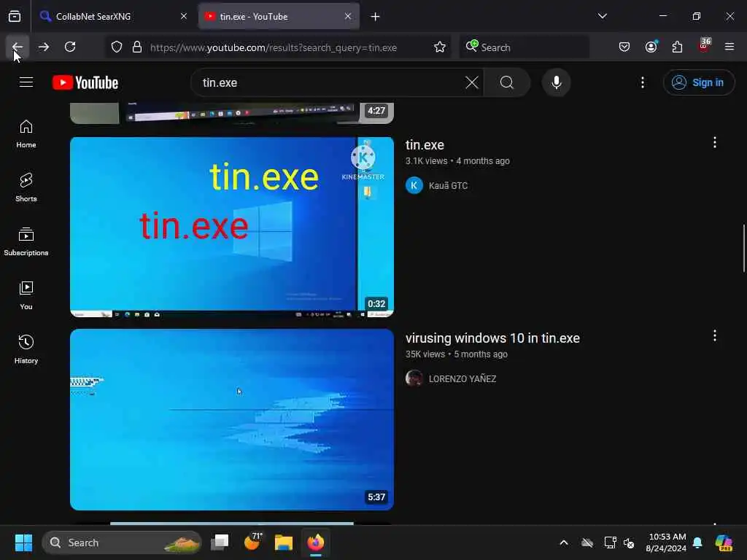Image resolution: width=747 pixels, height=560 pixels.
Task: Open YouTube settings three-dot menu
Action: pyautogui.click(x=642, y=82)
